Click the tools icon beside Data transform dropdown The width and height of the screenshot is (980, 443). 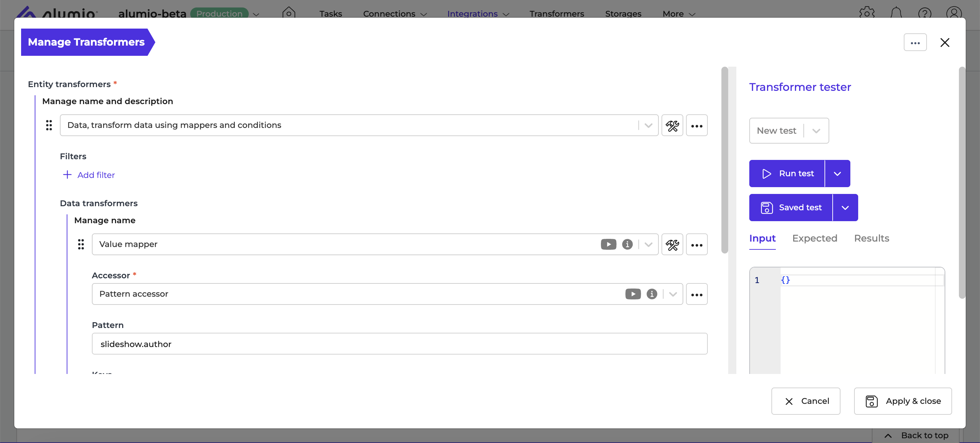coord(672,126)
